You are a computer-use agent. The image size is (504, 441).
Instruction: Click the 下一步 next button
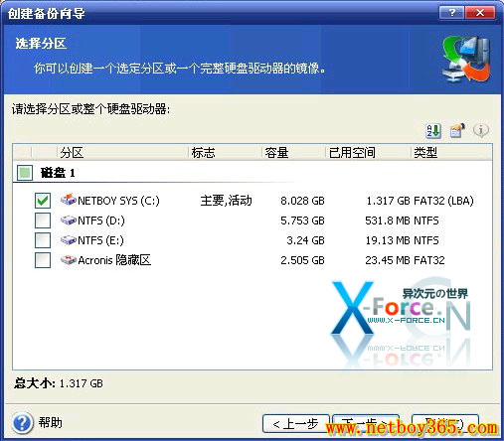tap(366, 423)
